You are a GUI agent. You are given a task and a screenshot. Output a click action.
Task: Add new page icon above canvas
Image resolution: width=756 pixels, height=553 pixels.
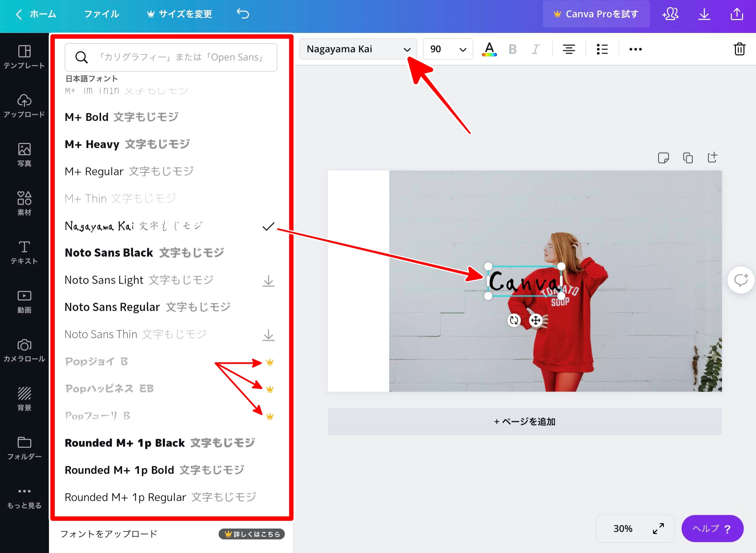point(712,157)
